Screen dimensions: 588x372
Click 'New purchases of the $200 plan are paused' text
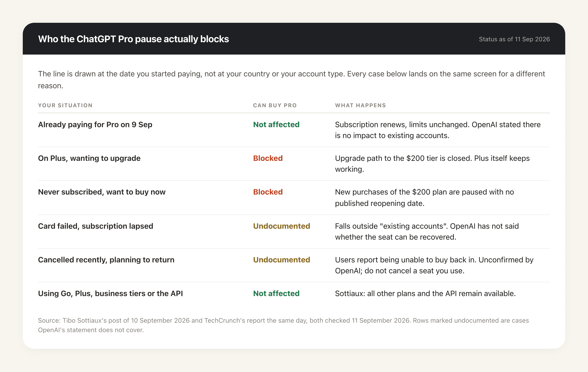[424, 198]
